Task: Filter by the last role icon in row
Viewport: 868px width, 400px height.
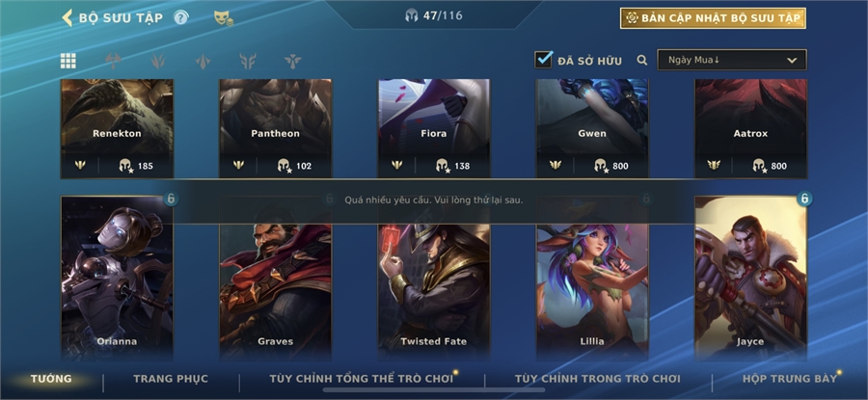Action: pyautogui.click(x=292, y=61)
